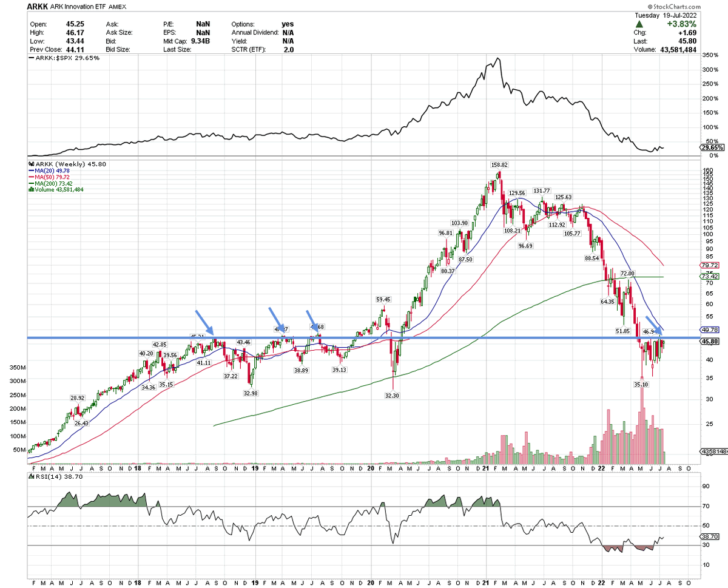Screen dimensions: 728x588
Task: Click the SCTR (ETF) value 2.0
Action: [x=288, y=49]
